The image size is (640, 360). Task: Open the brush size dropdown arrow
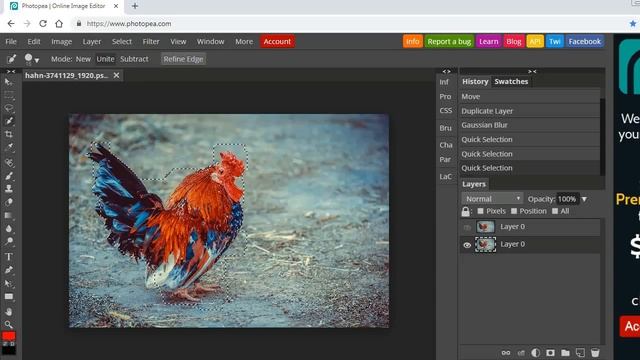pos(37,60)
